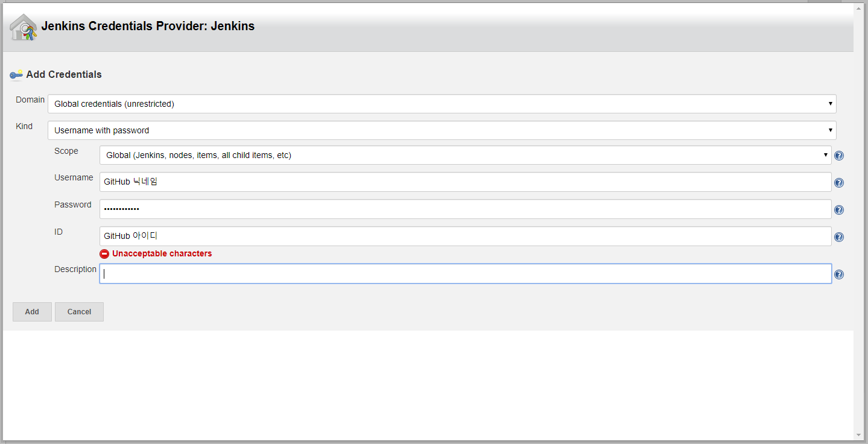Click the Jenkins Credentials Provider: Jenkins title

[148, 27]
